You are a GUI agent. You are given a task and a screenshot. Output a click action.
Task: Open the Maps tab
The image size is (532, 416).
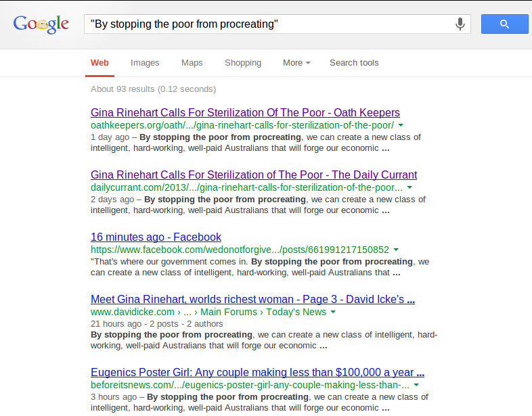point(192,63)
